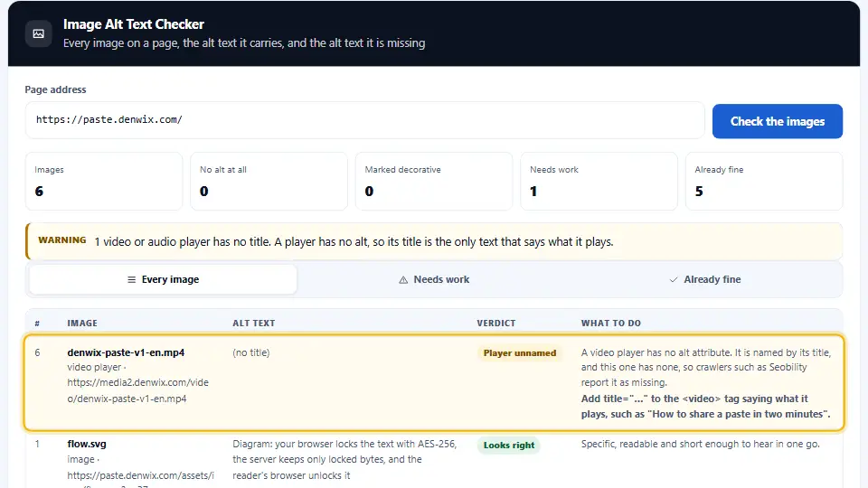Screen dimensions: 868x488
Task: Click the Add title="..." recommendation text
Action: tap(705, 406)
